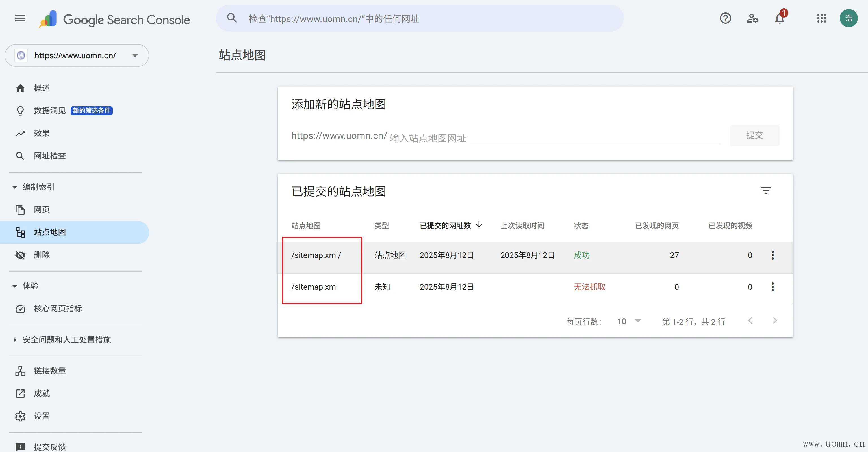Screen dimensions: 868x452
Task: Open the property selector https://www.uomn.cn/ dropdown
Action: [77, 55]
